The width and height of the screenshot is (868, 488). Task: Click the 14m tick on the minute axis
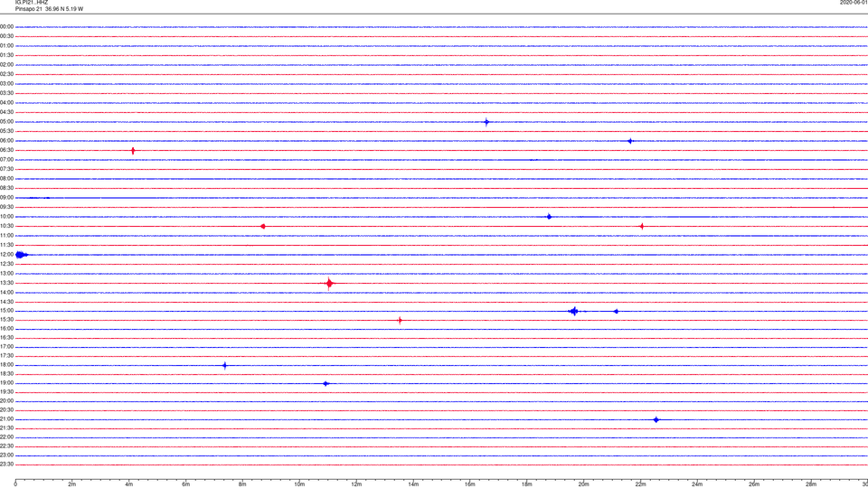pos(413,484)
